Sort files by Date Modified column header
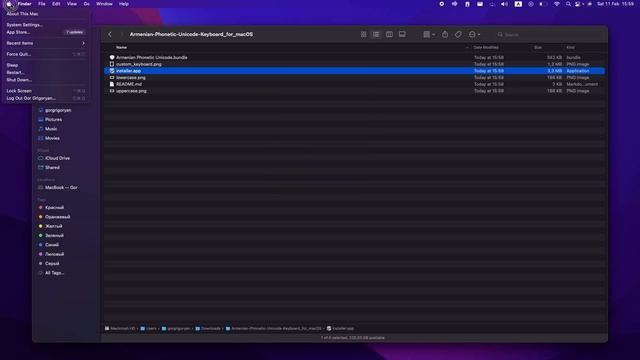The height and width of the screenshot is (360, 640). 486,47
